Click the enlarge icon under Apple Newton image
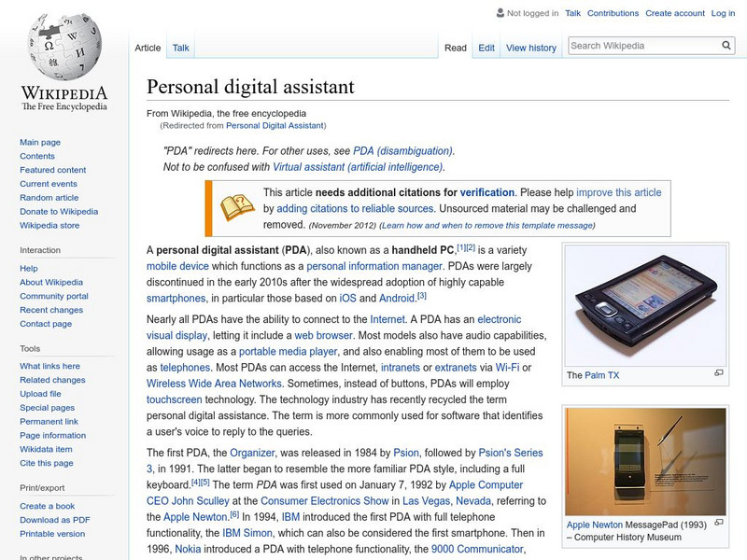Image resolution: width=747 pixels, height=560 pixels. coord(719,523)
